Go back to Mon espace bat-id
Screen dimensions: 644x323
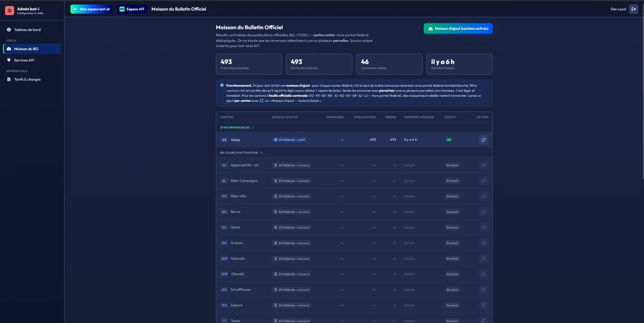tap(91, 9)
